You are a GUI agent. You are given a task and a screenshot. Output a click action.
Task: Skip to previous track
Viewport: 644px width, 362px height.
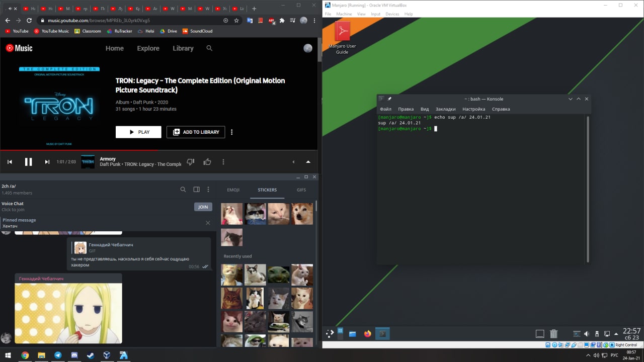click(10, 162)
